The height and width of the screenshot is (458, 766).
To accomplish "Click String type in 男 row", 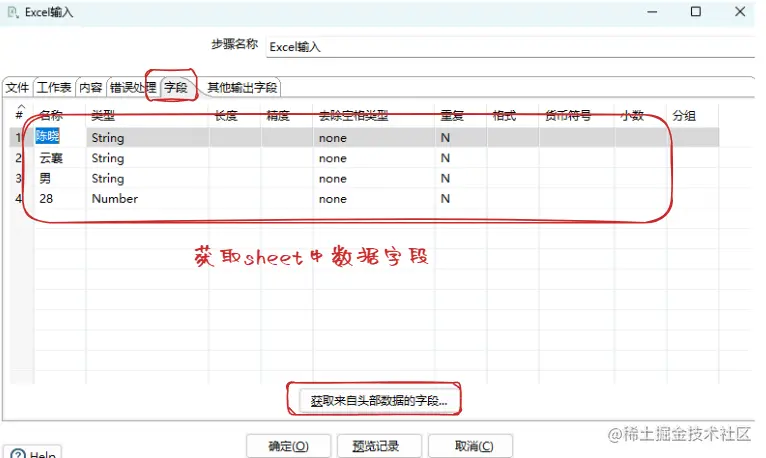I will 148,179.
